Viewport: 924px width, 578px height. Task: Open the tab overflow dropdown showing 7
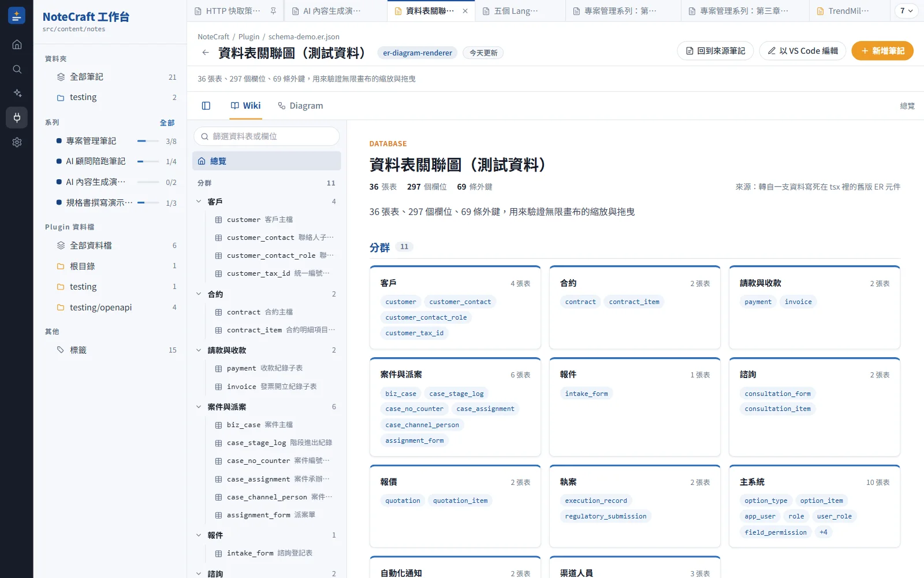[906, 11]
